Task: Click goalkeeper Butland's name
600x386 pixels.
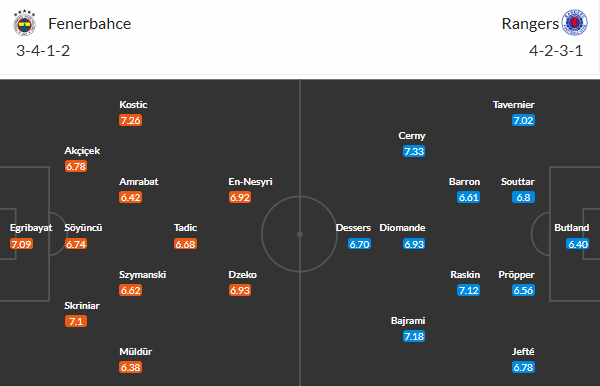Action: (x=571, y=228)
